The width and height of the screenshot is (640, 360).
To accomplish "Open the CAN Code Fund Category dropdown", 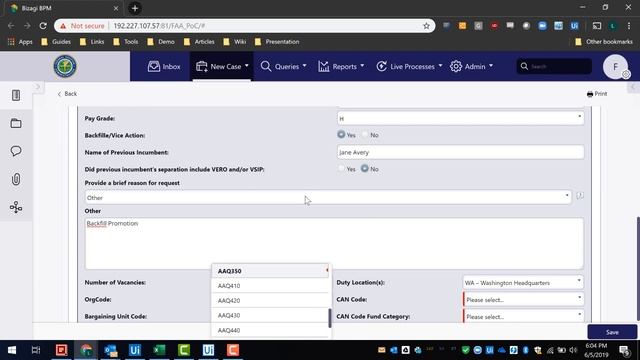I will (x=523, y=316).
